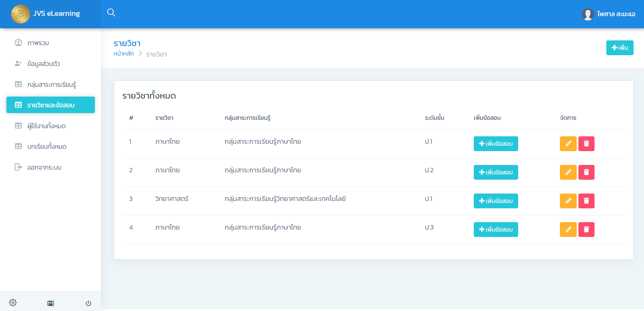Viewport: 644px width, 311px height.
Task: Follow the หน้าหลัก breadcrumb link
Action: point(123,54)
